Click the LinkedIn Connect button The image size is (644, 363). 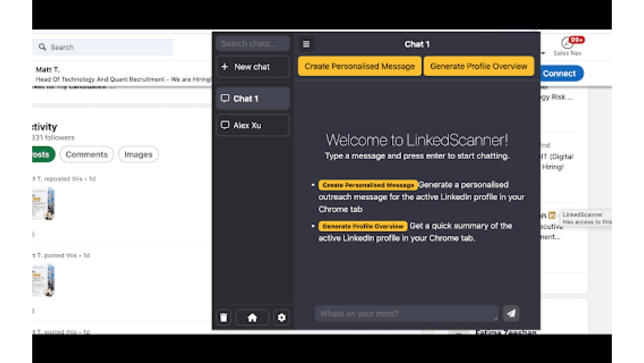(x=560, y=73)
